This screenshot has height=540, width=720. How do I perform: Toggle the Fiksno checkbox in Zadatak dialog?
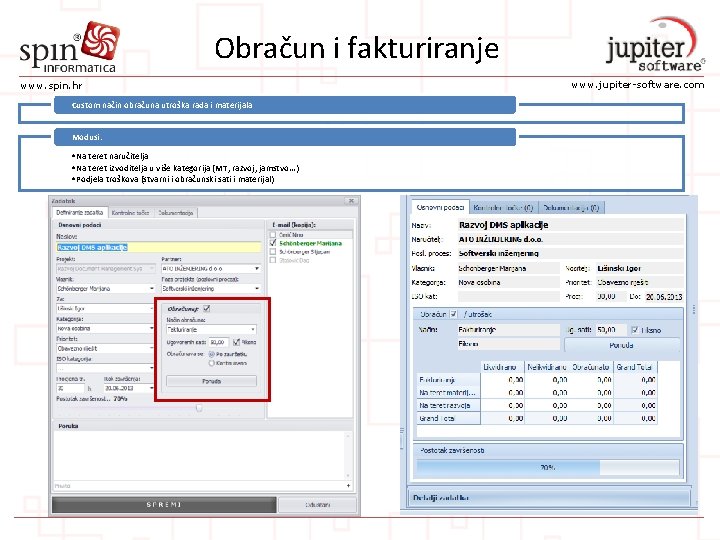pos(236,342)
